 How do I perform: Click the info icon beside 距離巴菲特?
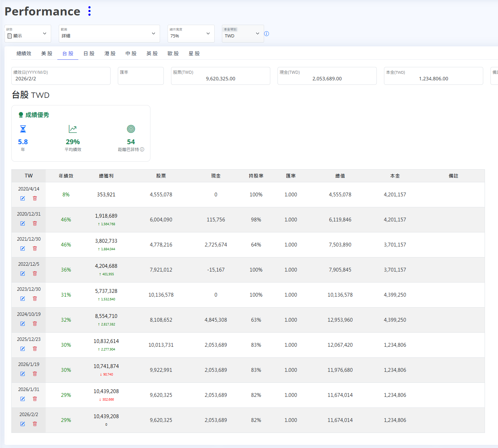tap(142, 150)
